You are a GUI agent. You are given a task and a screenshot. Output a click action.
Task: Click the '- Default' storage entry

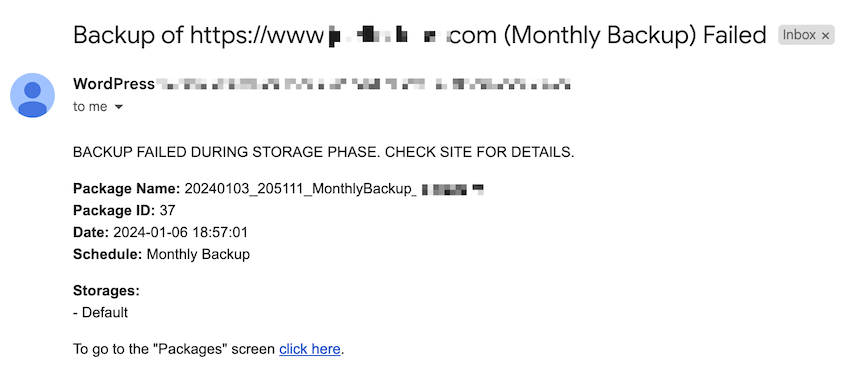coord(100,312)
